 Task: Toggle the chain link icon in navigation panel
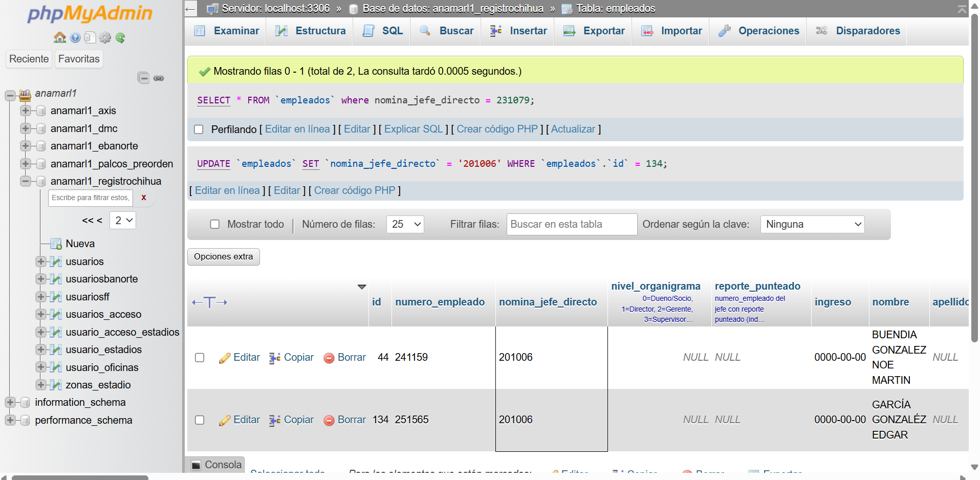click(159, 78)
